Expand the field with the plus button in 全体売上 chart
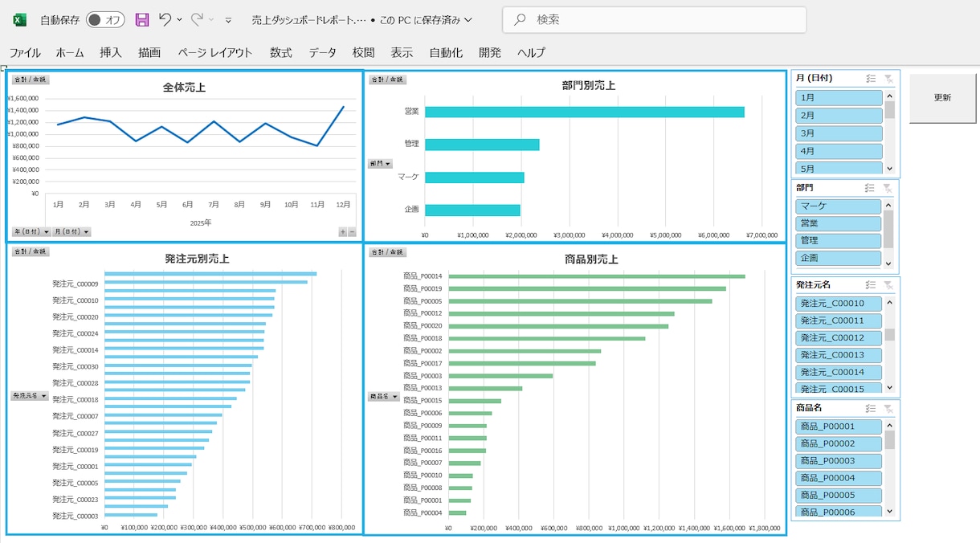 [343, 232]
